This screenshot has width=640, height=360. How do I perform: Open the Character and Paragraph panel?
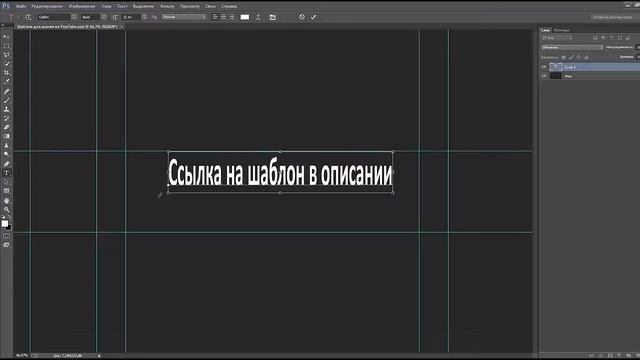pos(273,17)
